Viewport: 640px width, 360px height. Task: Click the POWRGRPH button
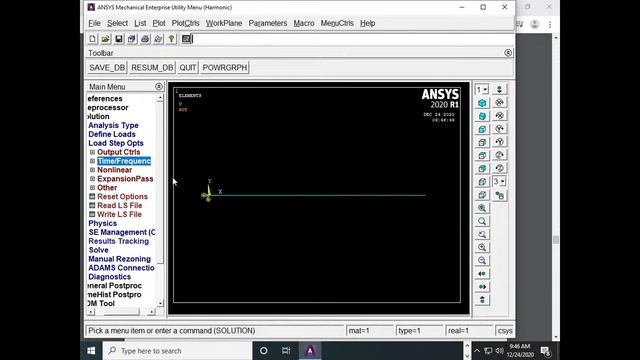(x=225, y=68)
